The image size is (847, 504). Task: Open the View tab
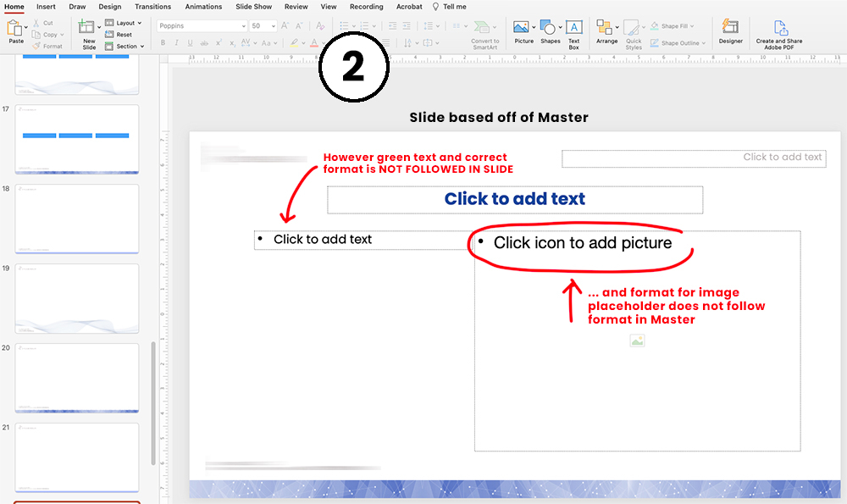329,7
